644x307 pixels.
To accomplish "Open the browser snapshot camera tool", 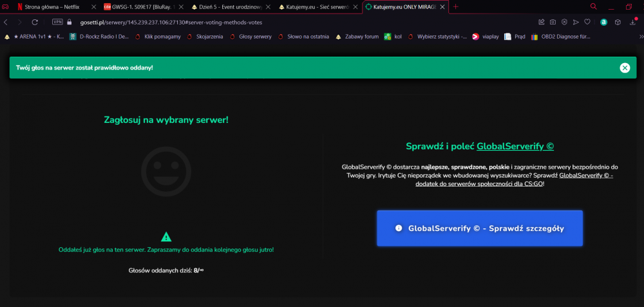I will (553, 22).
